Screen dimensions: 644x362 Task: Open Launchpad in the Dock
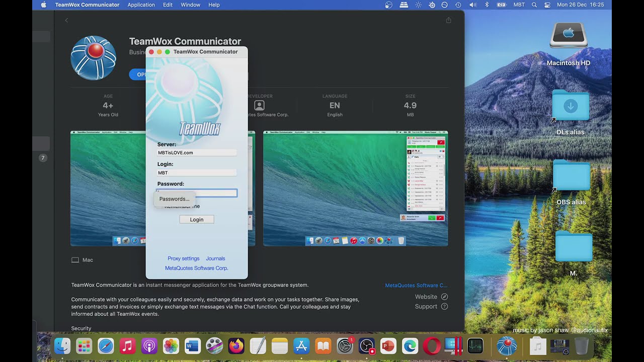click(x=84, y=346)
